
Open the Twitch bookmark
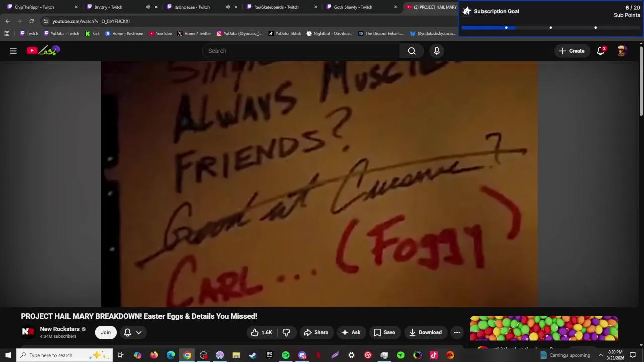pyautogui.click(x=29, y=34)
